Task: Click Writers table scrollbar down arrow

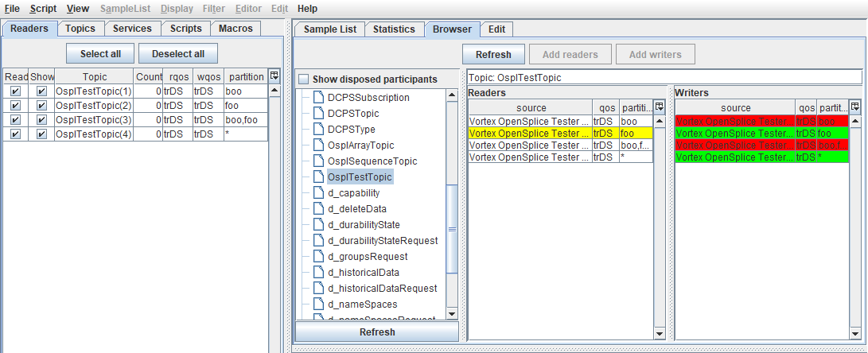Action: tap(854, 333)
